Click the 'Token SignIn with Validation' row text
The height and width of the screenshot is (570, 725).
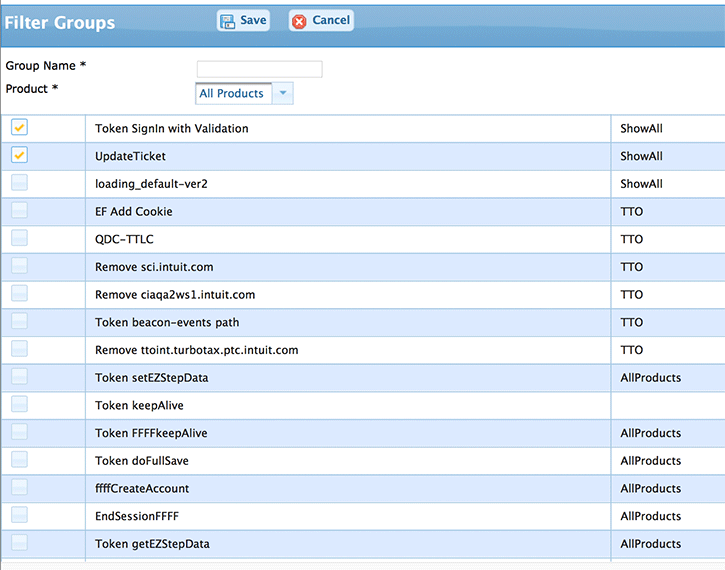(172, 129)
